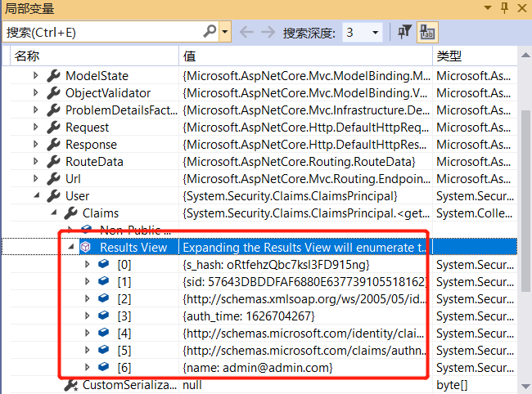Click the 值 column header
Viewport: 532px width, 394px height.
point(305,56)
